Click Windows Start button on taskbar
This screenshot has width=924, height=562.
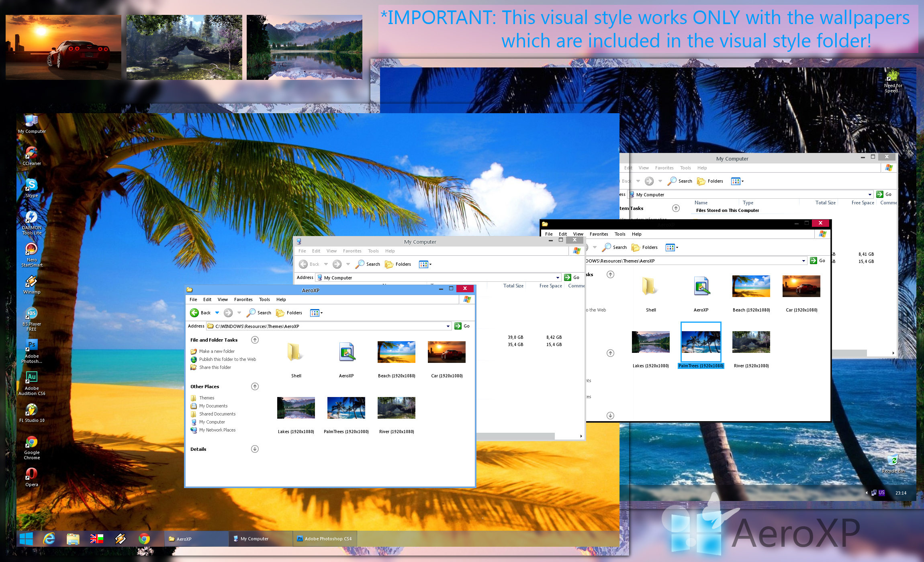pyautogui.click(x=27, y=539)
